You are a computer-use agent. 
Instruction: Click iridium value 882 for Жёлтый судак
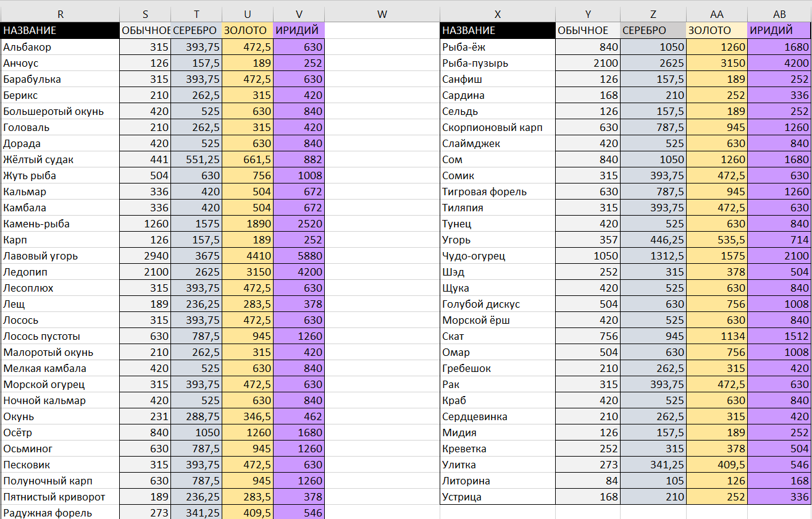point(299,159)
